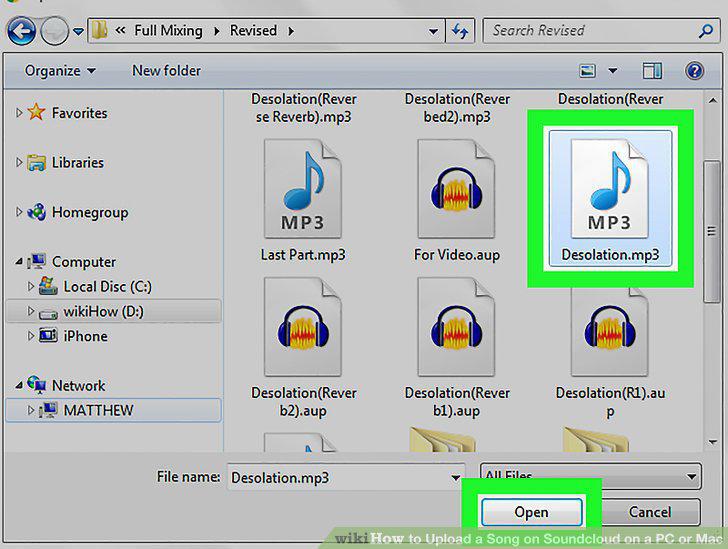Image resolution: width=728 pixels, height=549 pixels.
Task: Expand the iPhone node
Action: [31, 335]
